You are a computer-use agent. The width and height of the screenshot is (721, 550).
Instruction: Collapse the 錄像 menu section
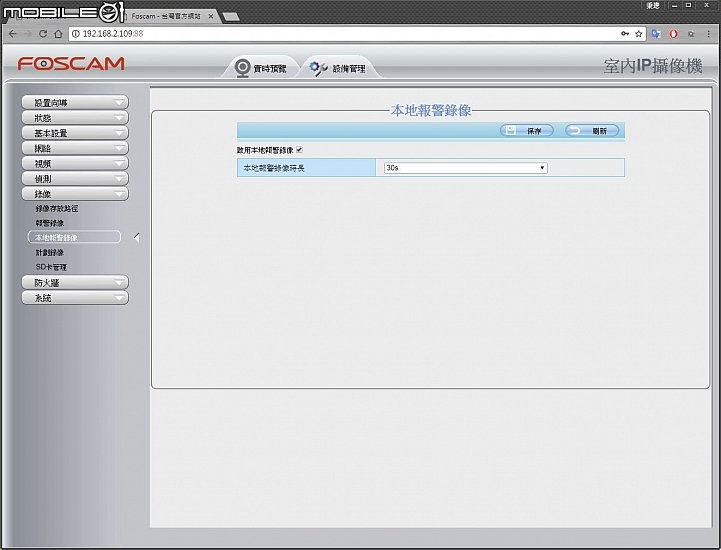click(x=75, y=194)
